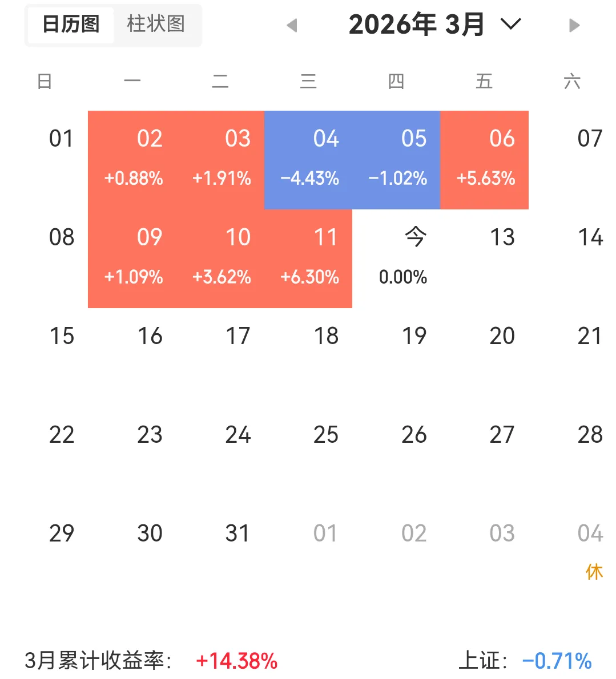This screenshot has height=679, width=616.
Task: Select the 日历图 tab
Action: [71, 24]
